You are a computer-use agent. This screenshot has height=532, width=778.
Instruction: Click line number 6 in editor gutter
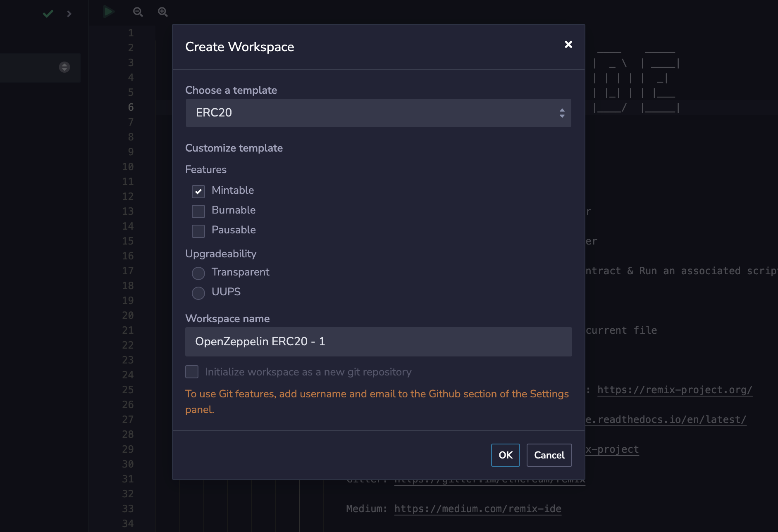(131, 107)
